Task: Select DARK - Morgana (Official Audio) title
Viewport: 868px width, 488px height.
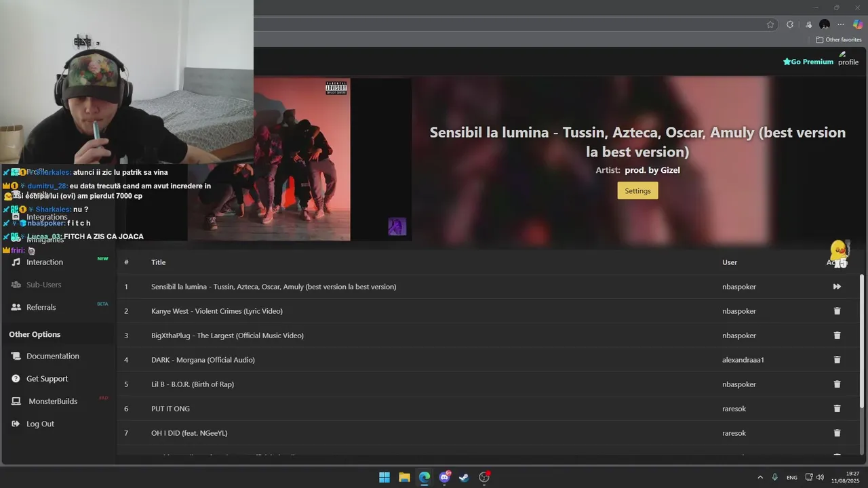Action: pos(203,360)
